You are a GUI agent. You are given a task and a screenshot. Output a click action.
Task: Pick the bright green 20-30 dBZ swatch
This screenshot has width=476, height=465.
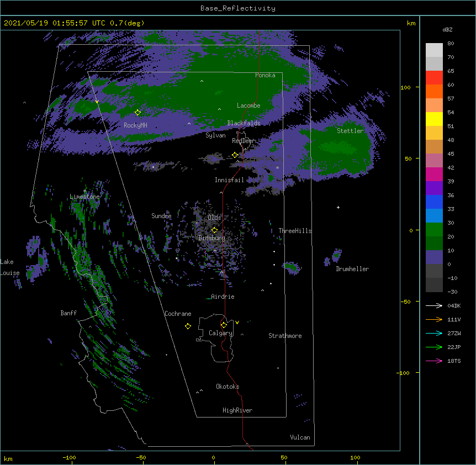click(x=434, y=230)
